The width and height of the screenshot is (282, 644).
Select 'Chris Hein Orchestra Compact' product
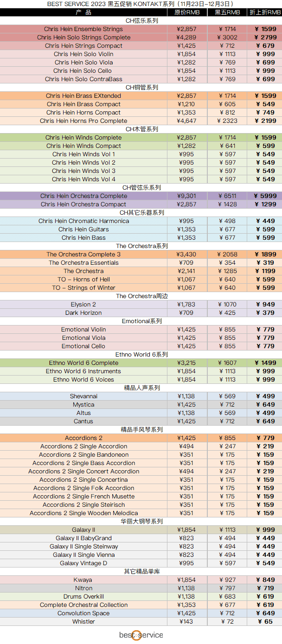83,204
